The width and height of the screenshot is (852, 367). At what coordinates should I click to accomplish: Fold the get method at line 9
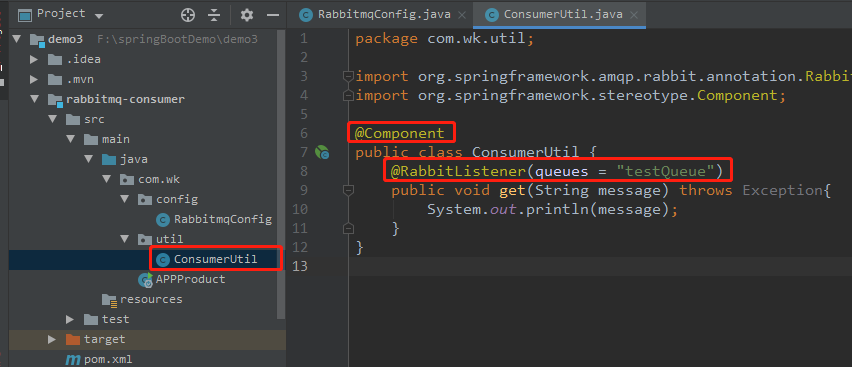348,190
